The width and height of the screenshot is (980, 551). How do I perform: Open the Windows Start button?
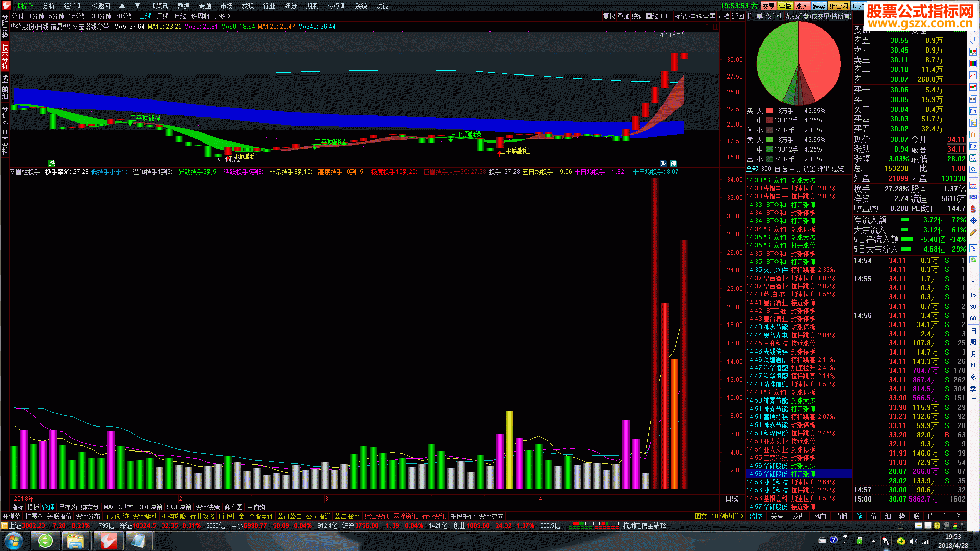[13, 541]
